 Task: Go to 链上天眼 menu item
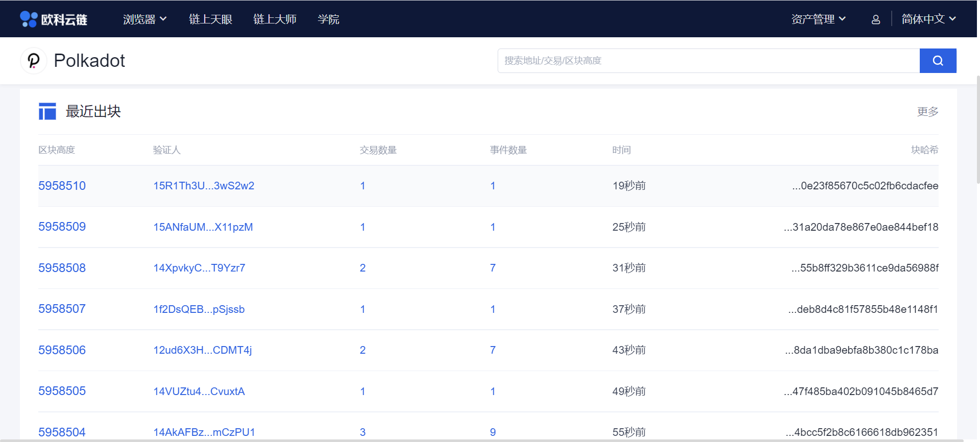(210, 19)
